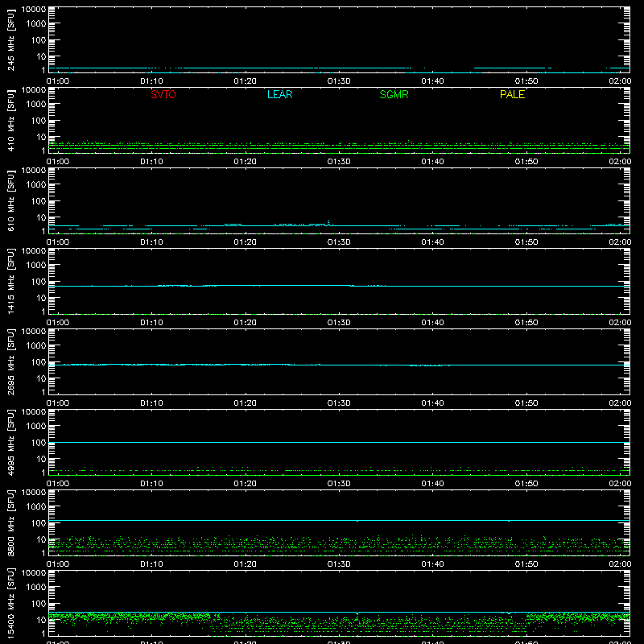Click the 100 tick label on 4995 MHz plot

[39, 443]
